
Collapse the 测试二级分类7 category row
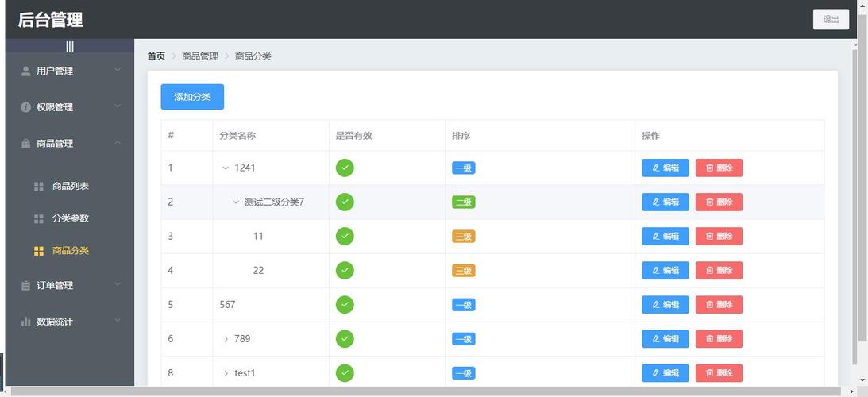[236, 202]
